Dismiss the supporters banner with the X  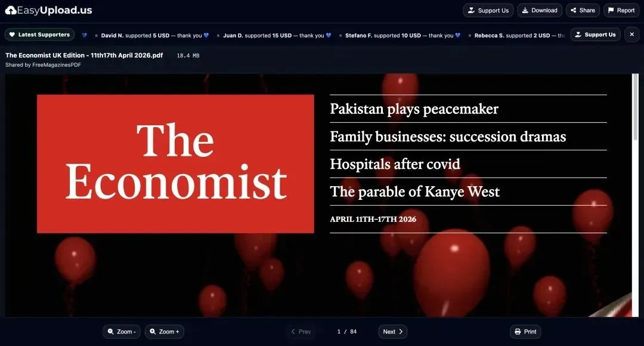(x=631, y=35)
